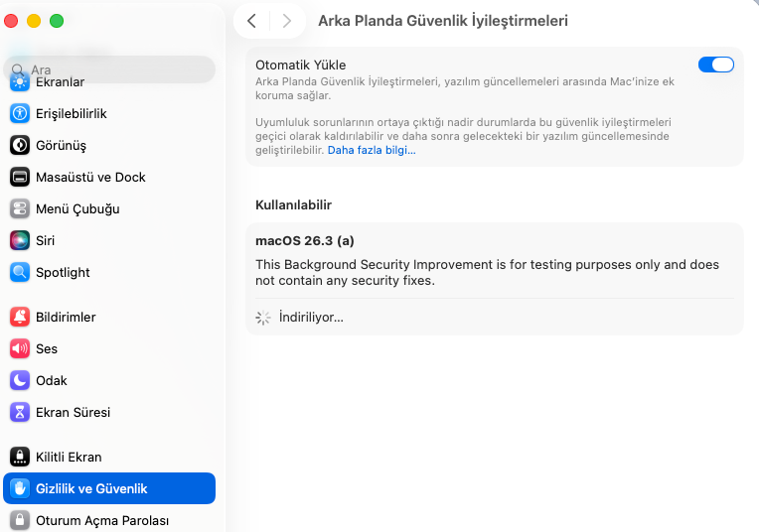The image size is (759, 532).
Task: Click the forward chevron button
Action: [x=286, y=21]
